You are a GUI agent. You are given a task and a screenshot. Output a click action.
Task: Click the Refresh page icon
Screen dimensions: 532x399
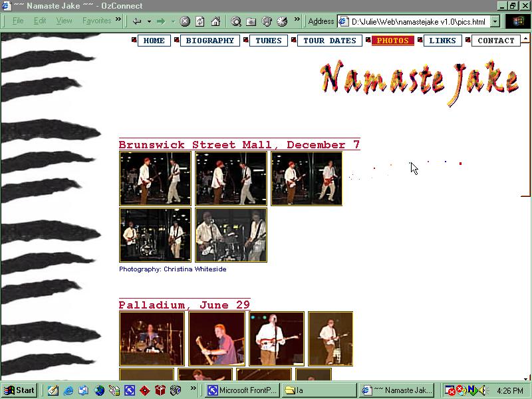pyautogui.click(x=199, y=21)
